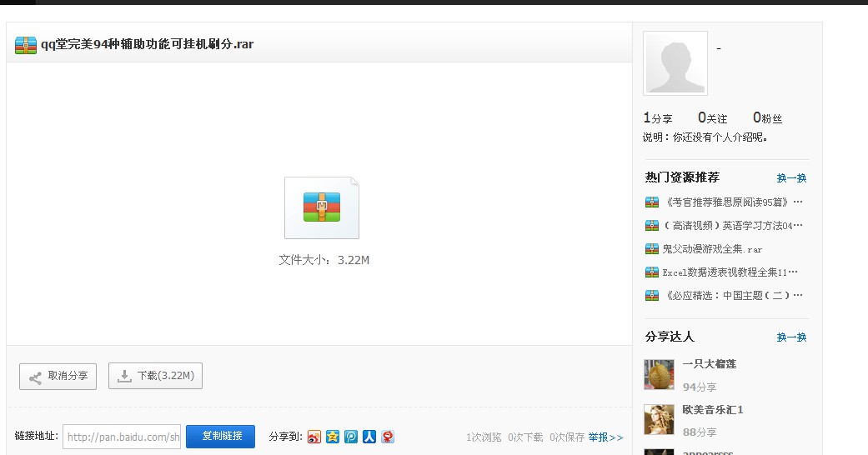Open （高清视频）英语学习方法04 resource

733,225
